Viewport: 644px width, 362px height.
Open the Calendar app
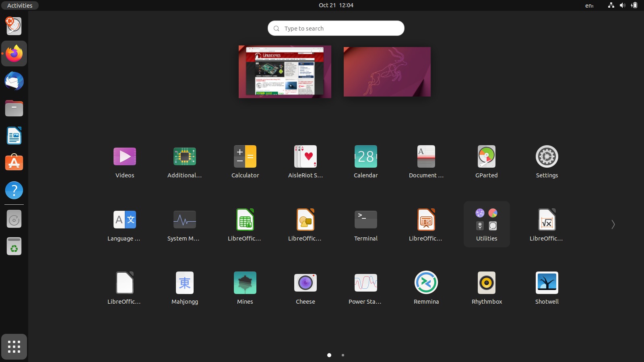(366, 162)
